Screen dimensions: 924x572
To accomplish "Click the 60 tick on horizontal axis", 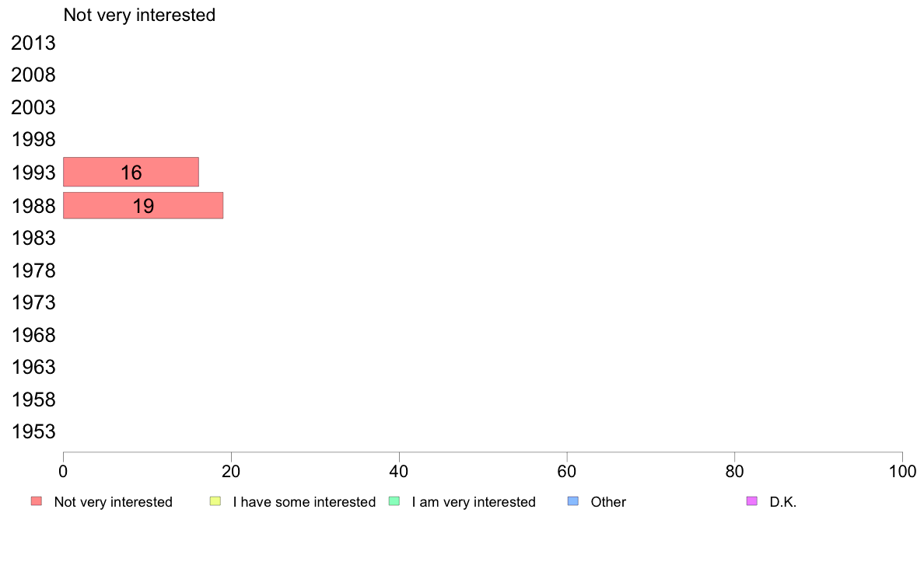I will [567, 471].
